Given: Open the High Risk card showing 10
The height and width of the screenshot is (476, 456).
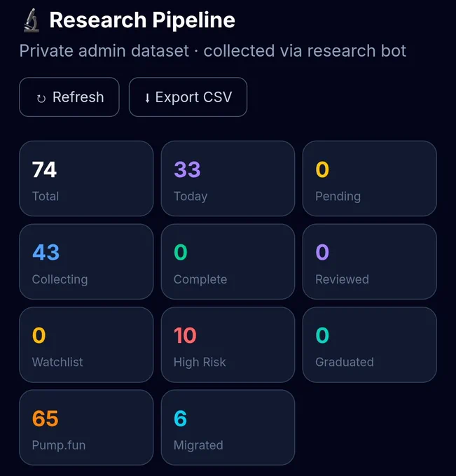Looking at the screenshot, I should click(x=228, y=344).
